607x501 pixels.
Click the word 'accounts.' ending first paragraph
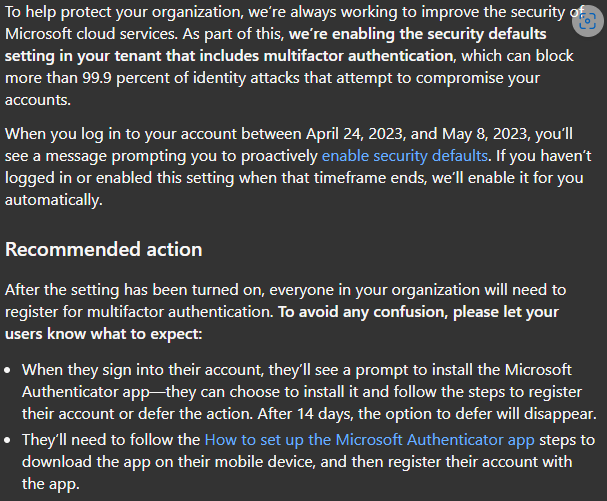[38, 100]
